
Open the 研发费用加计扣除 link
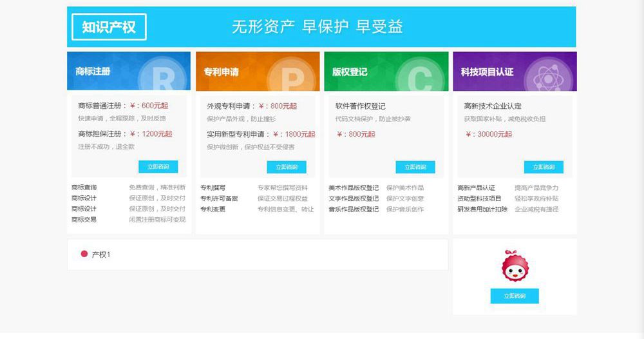pos(482,209)
